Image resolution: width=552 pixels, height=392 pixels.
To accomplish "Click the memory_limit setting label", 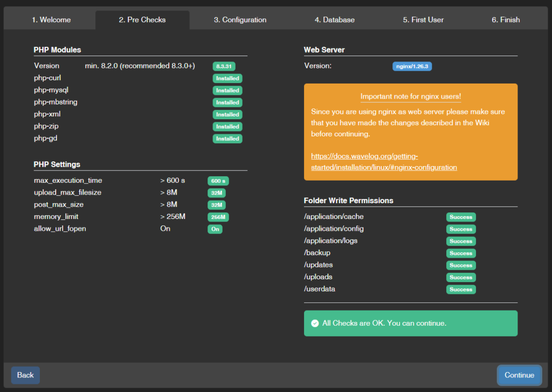I will (56, 217).
